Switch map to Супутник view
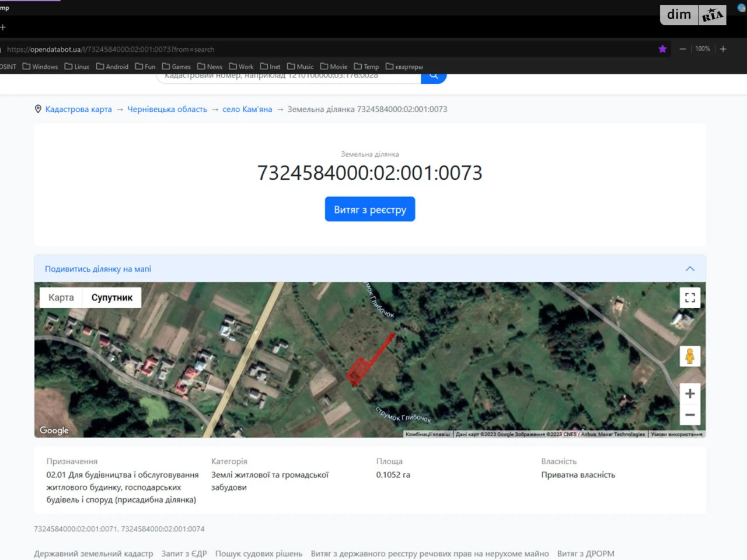The width and height of the screenshot is (747, 560). [x=112, y=297]
